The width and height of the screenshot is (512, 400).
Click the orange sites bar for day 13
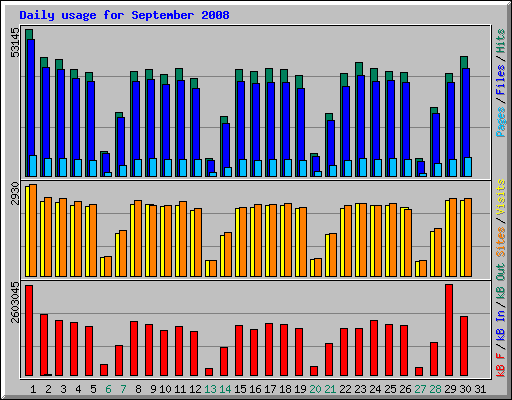pos(213,268)
